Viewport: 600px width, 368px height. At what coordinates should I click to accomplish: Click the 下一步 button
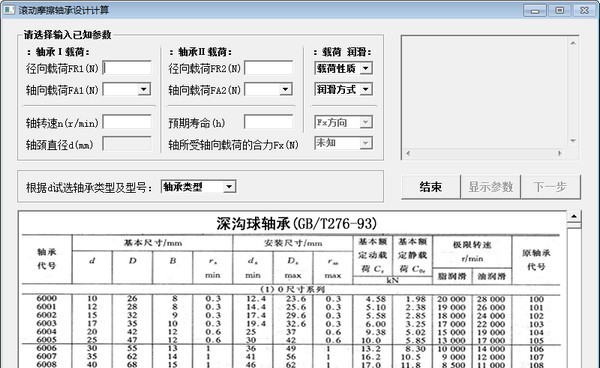[551, 187]
